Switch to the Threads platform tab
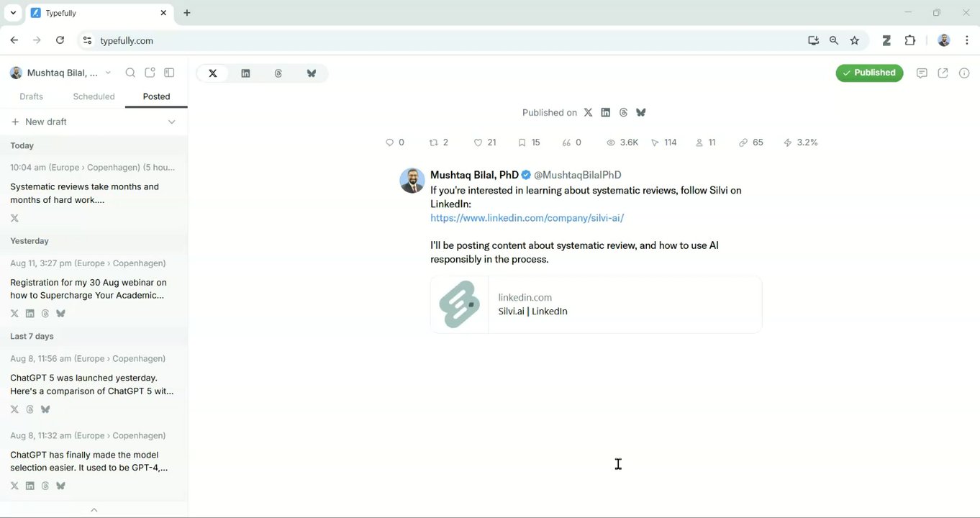 [x=278, y=73]
